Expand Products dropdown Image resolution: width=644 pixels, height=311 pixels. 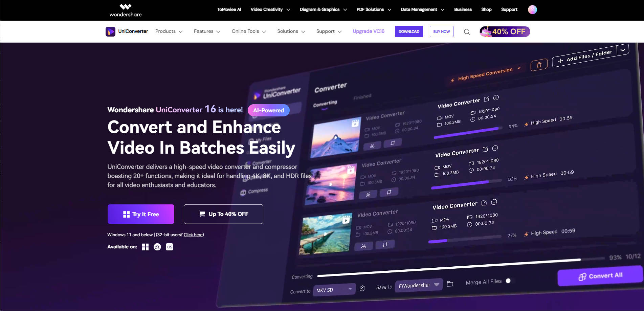[169, 31]
